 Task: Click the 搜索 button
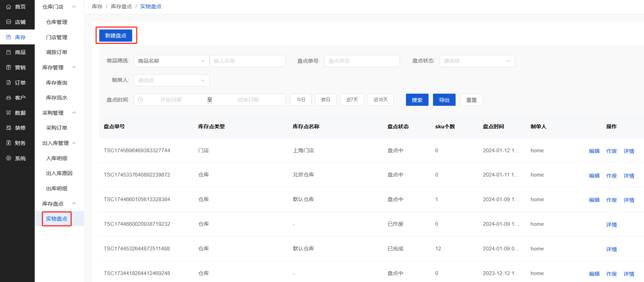pyautogui.click(x=417, y=100)
